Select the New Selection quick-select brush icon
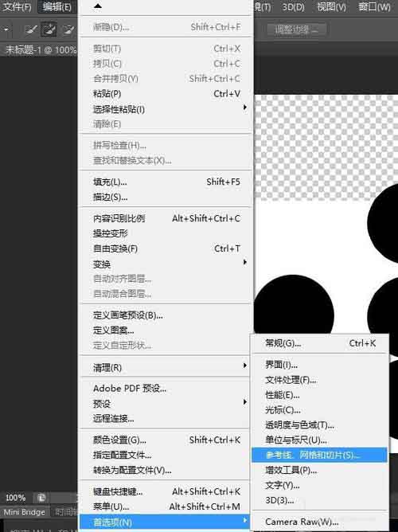The image size is (398, 532). [x=31, y=29]
